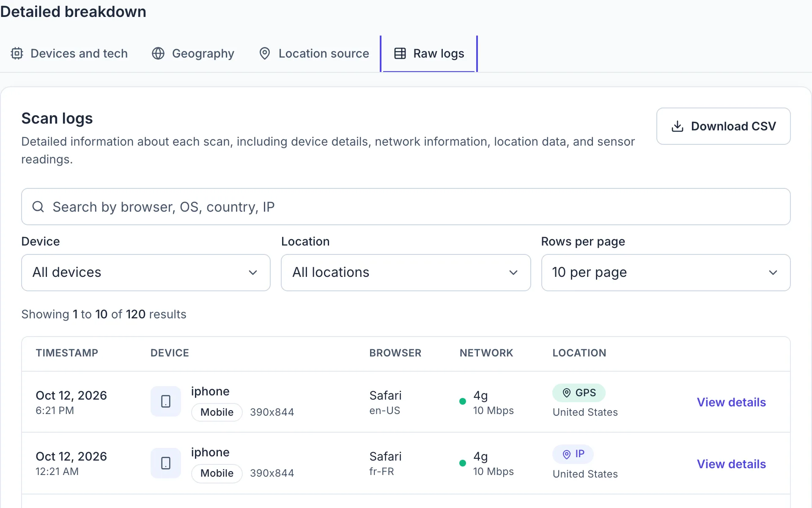Click the Mobile badge in 12:21 AM row

217,473
